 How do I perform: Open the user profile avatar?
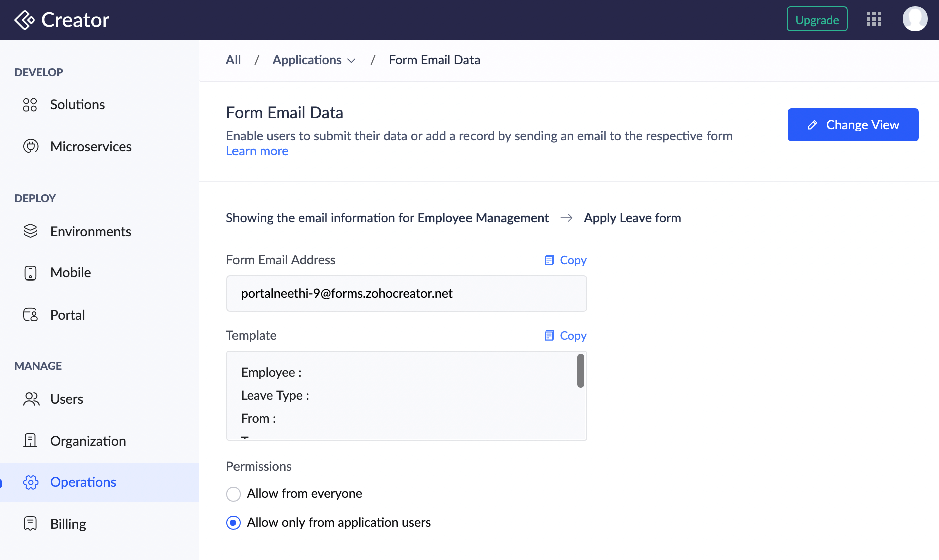coord(915,19)
